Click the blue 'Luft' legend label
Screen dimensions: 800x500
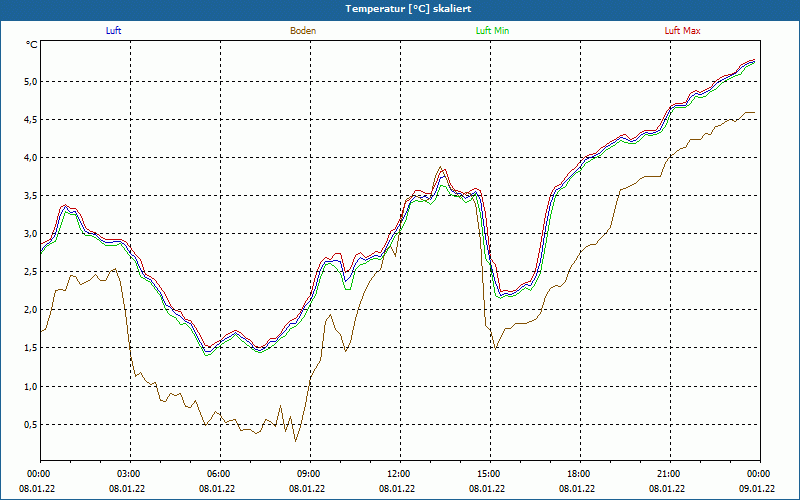click(x=113, y=31)
